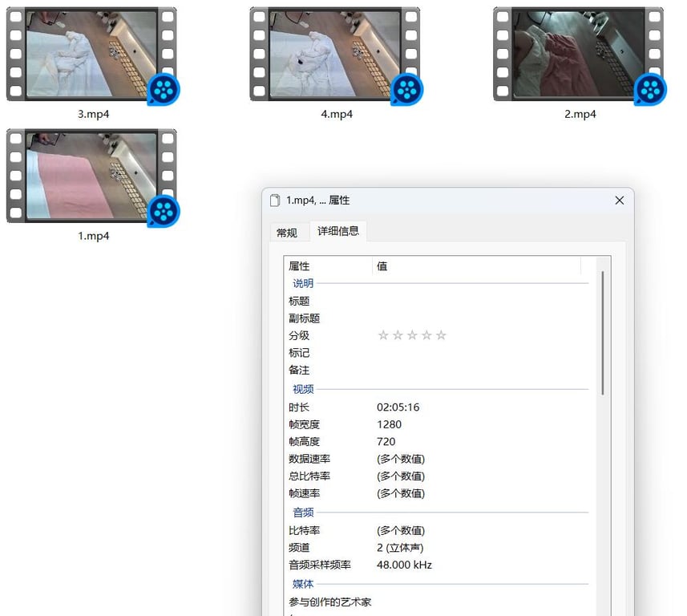The height and width of the screenshot is (616, 687).
Task: Click the 帧速率 value (多个数值)
Action: point(401,493)
